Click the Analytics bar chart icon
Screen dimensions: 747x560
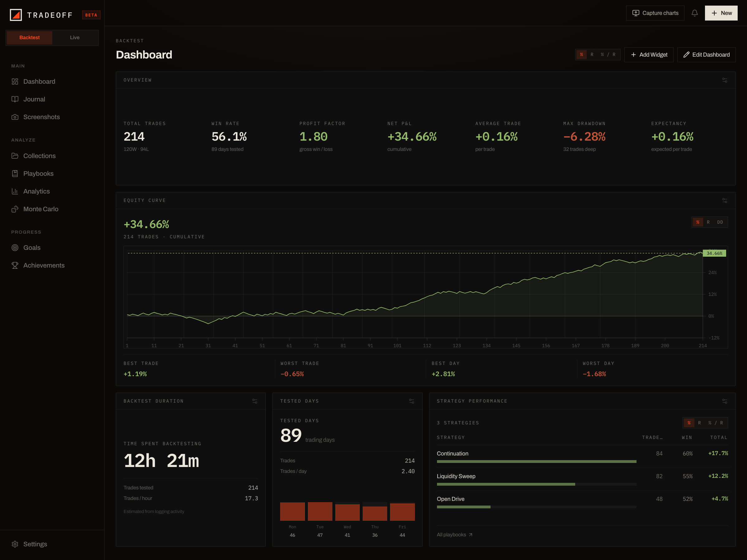click(15, 191)
